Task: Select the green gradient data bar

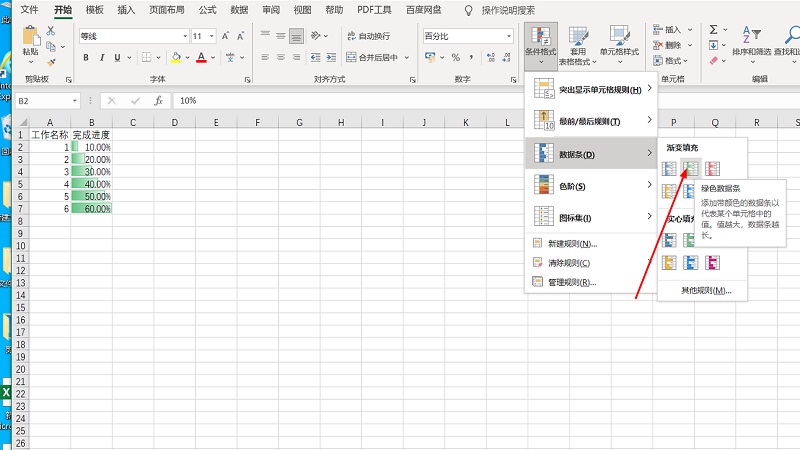Action: pyautogui.click(x=690, y=169)
